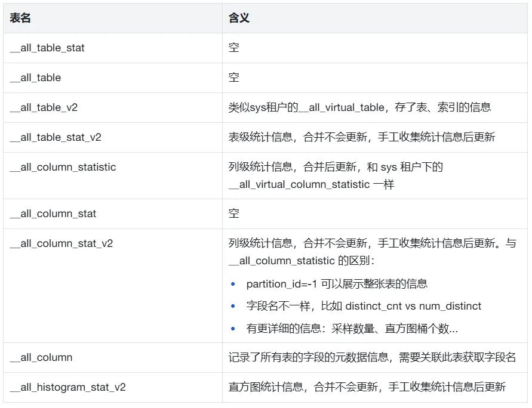Click the __all_table name in second row
532x408 pixels.
35,78
